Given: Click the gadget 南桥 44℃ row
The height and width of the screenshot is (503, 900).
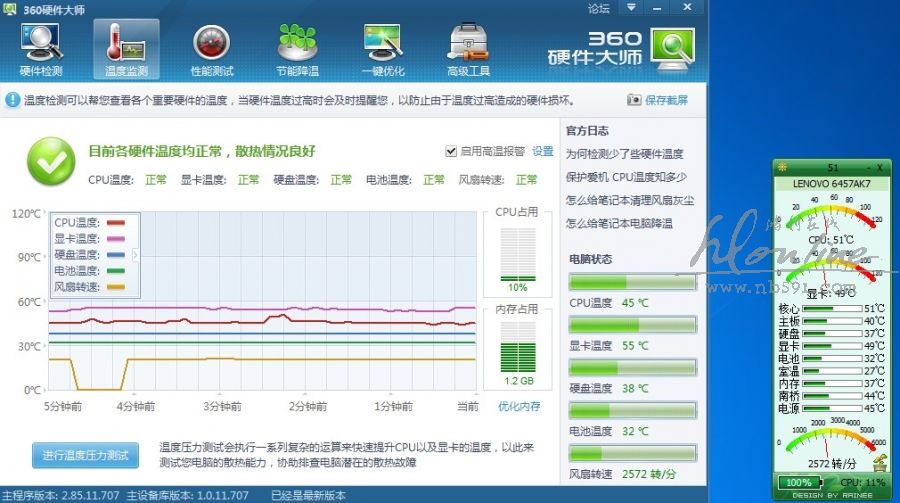Looking at the screenshot, I should click(831, 396).
